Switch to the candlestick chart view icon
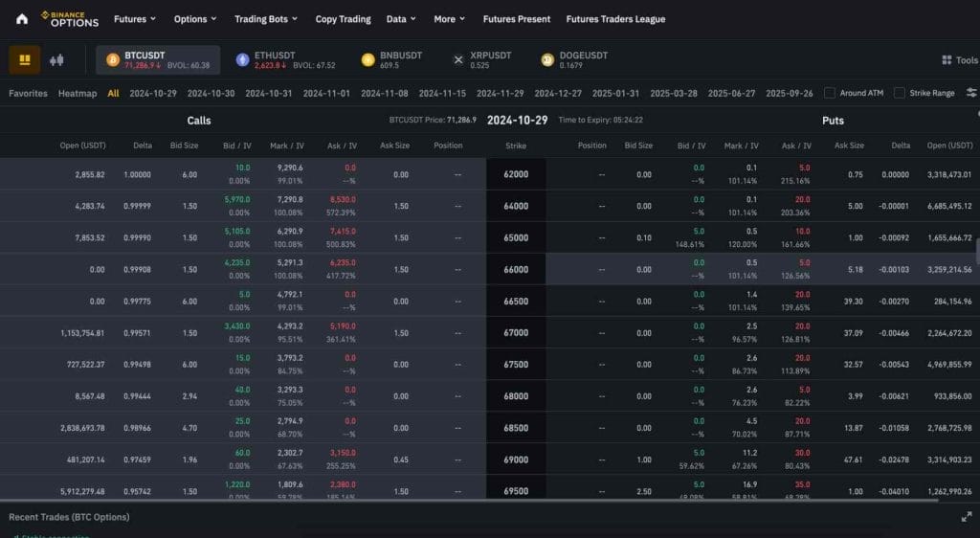Viewport: 980px width, 538px height. (56, 59)
